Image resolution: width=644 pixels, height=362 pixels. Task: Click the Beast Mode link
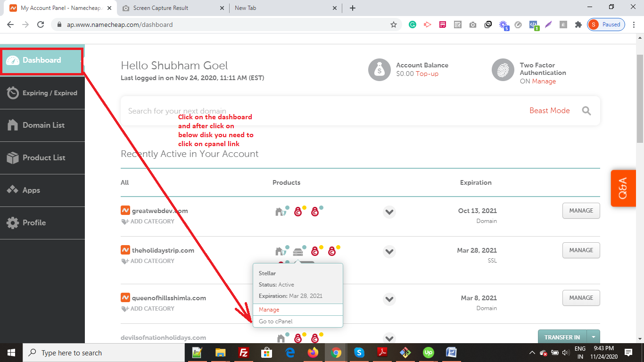tap(549, 110)
